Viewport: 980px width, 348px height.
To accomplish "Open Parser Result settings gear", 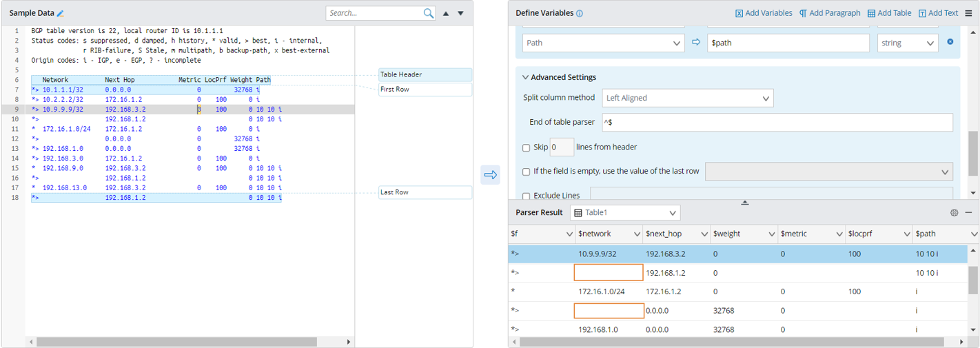I will point(954,212).
